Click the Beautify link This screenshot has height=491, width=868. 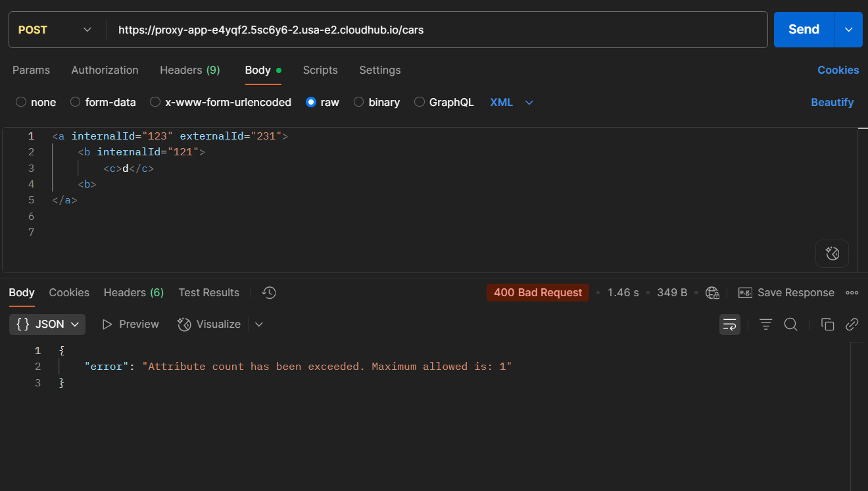coord(832,102)
